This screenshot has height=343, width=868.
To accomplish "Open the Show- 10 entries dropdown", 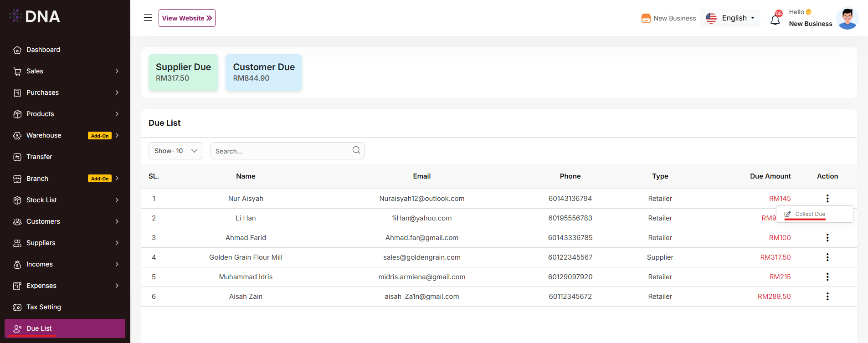I will [175, 151].
